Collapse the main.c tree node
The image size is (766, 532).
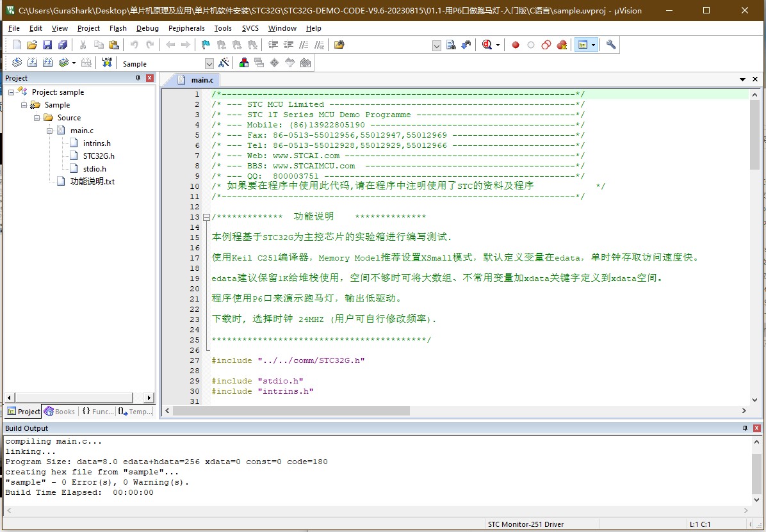[49, 131]
